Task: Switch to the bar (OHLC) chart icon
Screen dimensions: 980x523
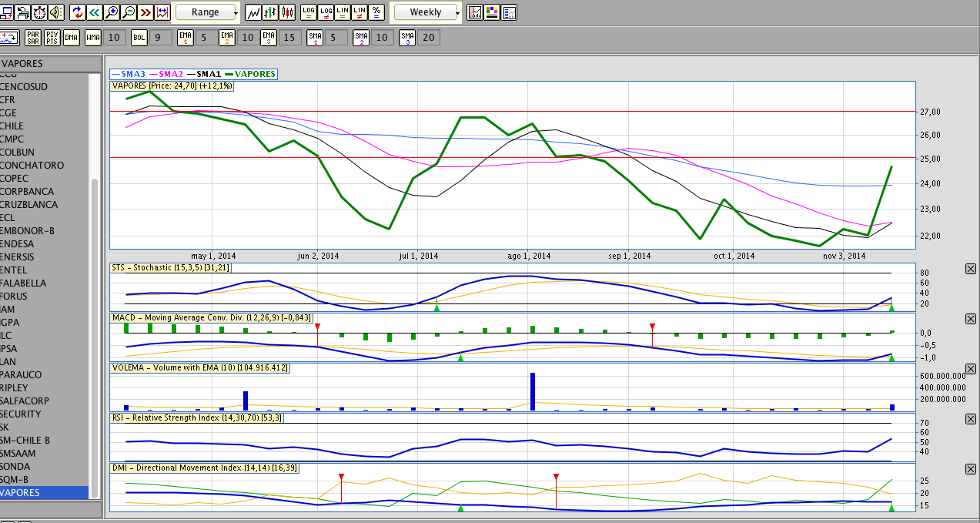Action: click(270, 12)
